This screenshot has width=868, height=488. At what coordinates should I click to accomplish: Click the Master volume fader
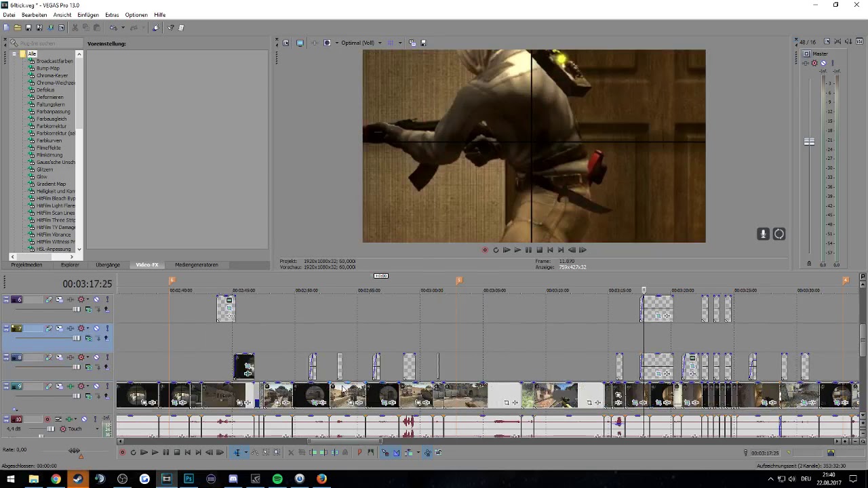click(x=809, y=142)
